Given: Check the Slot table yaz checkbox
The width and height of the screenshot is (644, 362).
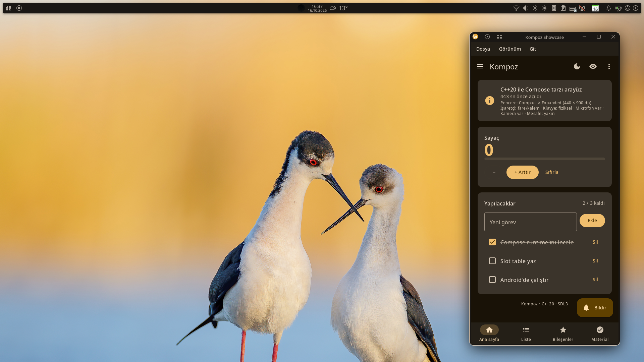Looking at the screenshot, I should pos(492,261).
